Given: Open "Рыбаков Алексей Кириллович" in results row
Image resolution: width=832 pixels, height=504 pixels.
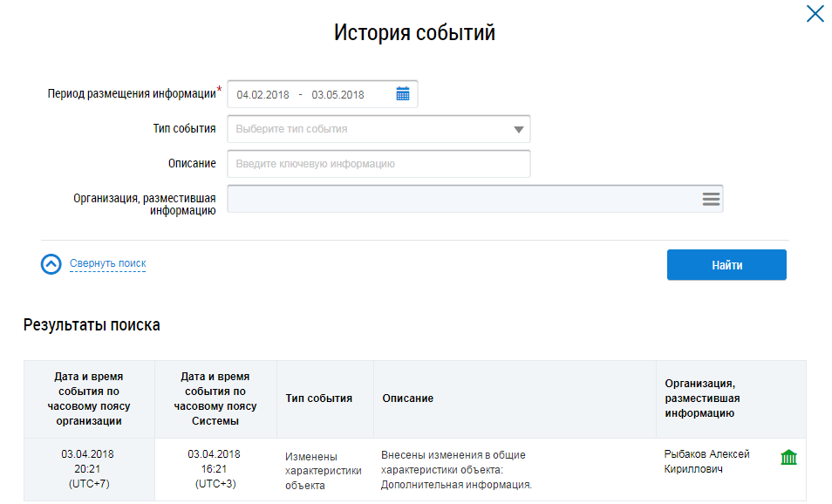Looking at the screenshot, I should (706, 462).
